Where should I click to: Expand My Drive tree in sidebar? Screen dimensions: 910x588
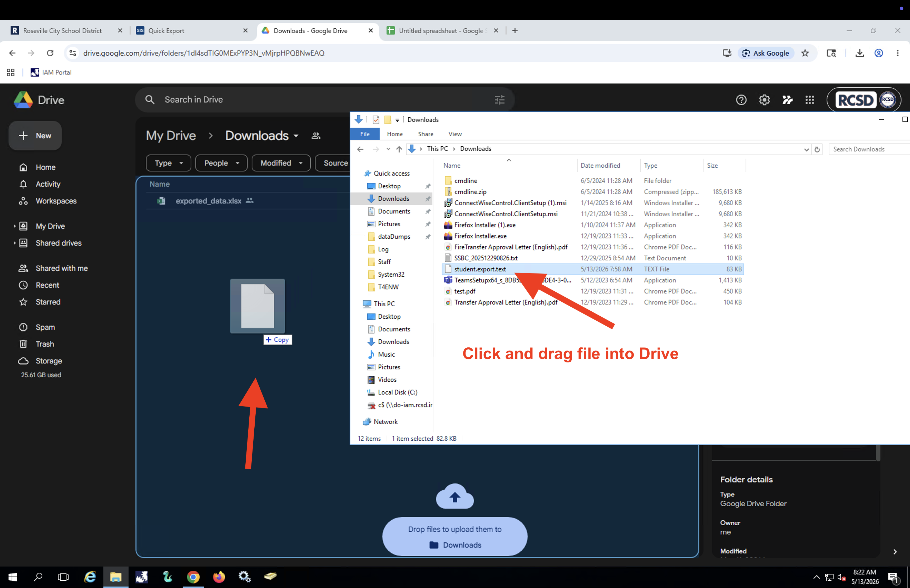14,226
